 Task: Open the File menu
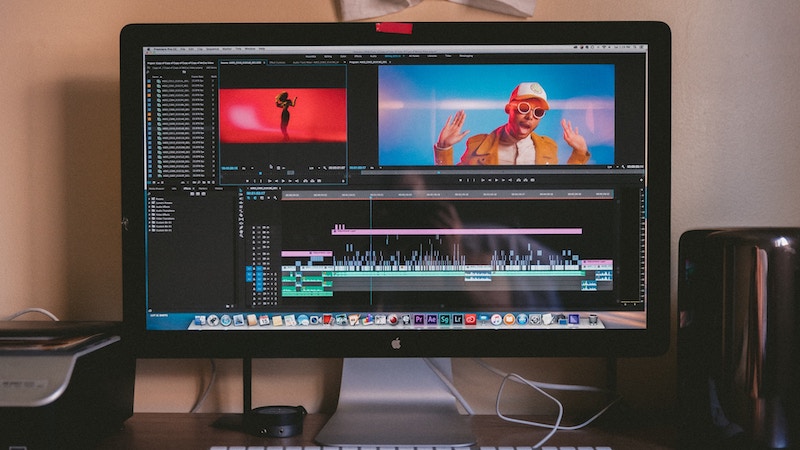pyautogui.click(x=182, y=49)
